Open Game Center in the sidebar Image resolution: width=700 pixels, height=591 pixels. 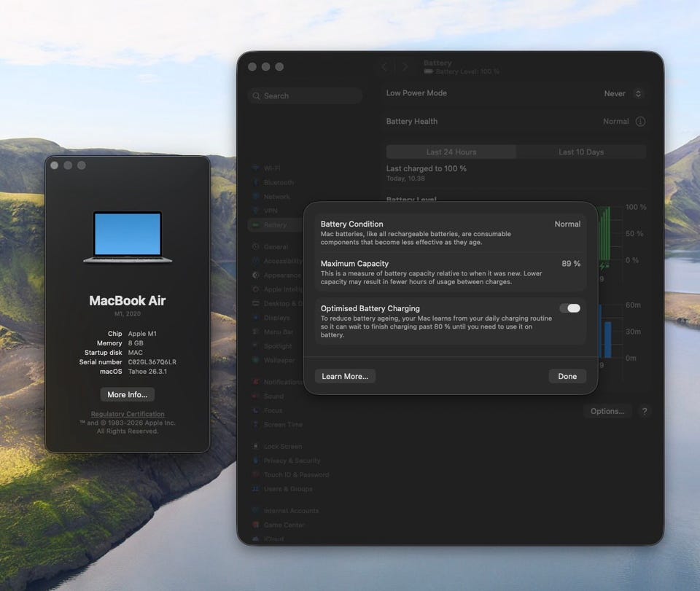click(278, 525)
